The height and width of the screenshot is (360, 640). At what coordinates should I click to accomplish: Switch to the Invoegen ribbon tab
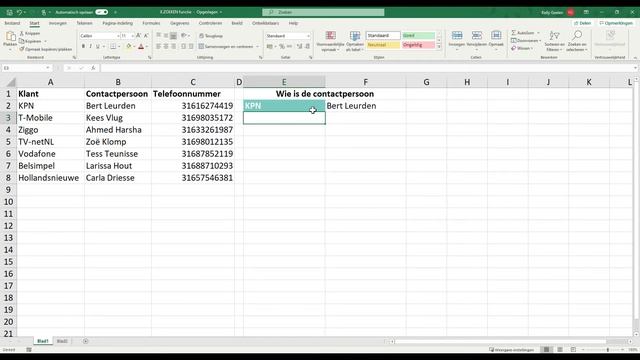click(58, 23)
